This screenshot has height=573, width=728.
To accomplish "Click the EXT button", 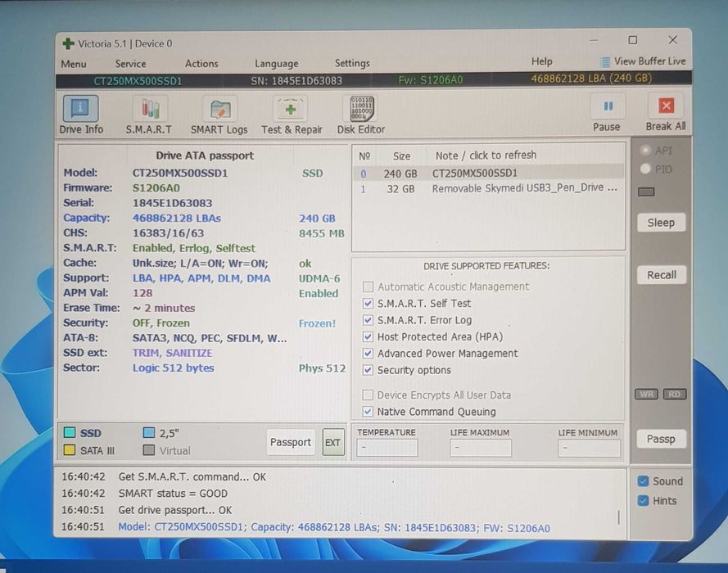I will coord(333,443).
